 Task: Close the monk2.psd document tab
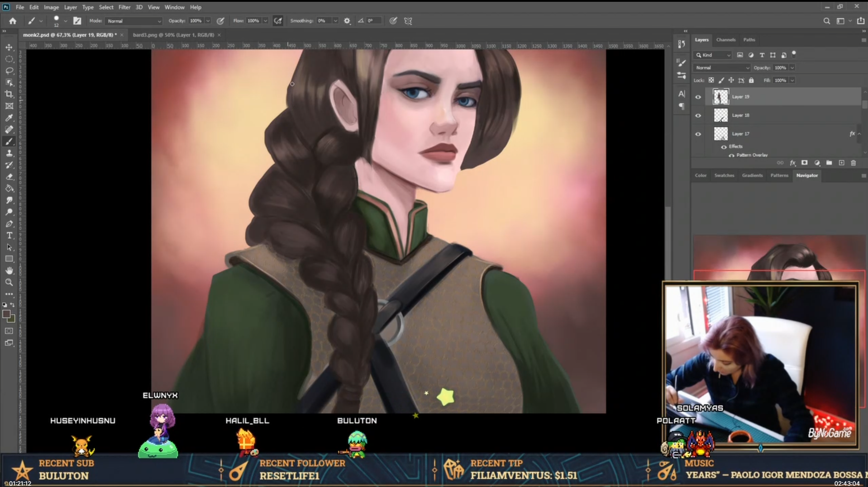122,35
